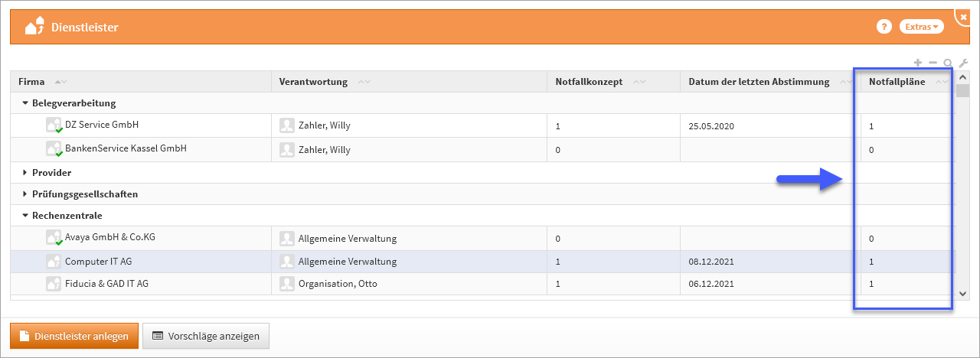The image size is (980, 358).
Task: Click the person icon beside Organisation, Otto
Action: click(x=287, y=284)
